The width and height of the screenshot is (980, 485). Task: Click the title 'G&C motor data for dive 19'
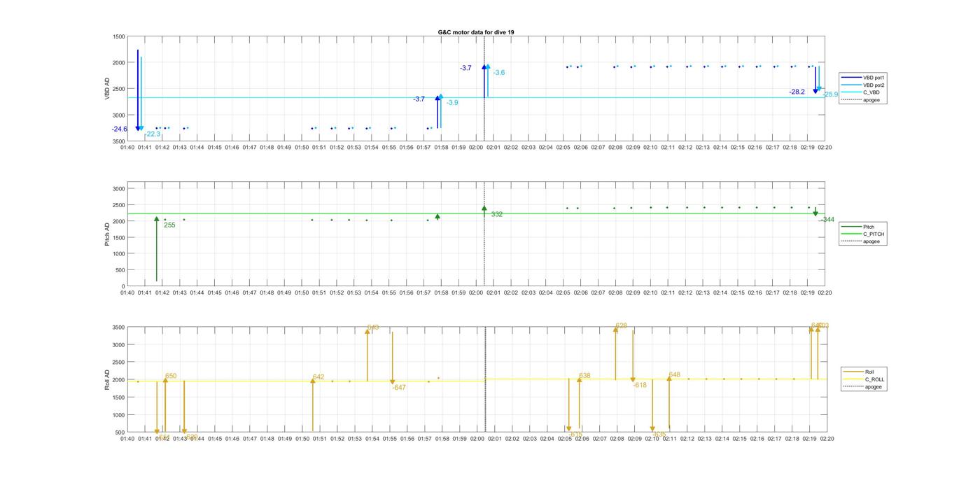coord(477,32)
